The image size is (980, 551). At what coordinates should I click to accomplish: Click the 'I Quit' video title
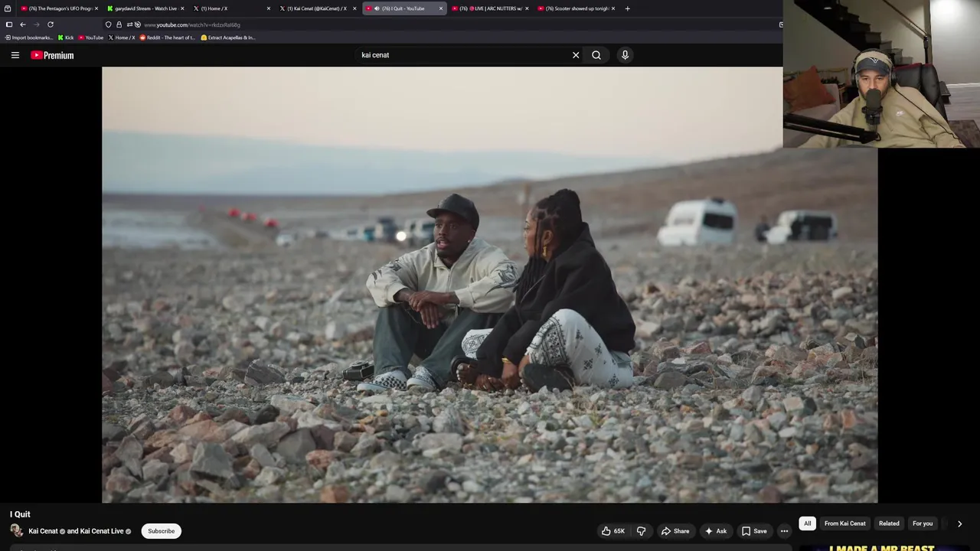pyautogui.click(x=20, y=514)
